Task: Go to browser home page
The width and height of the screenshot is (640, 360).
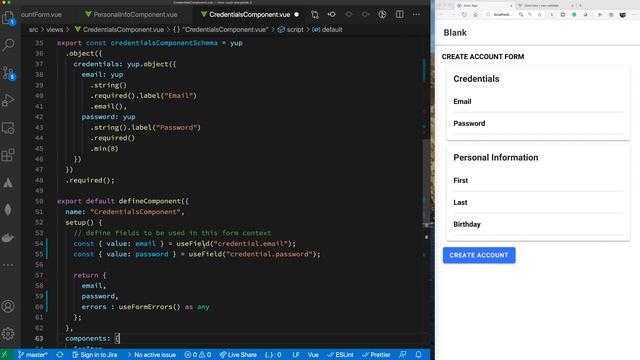Action: (x=476, y=14)
